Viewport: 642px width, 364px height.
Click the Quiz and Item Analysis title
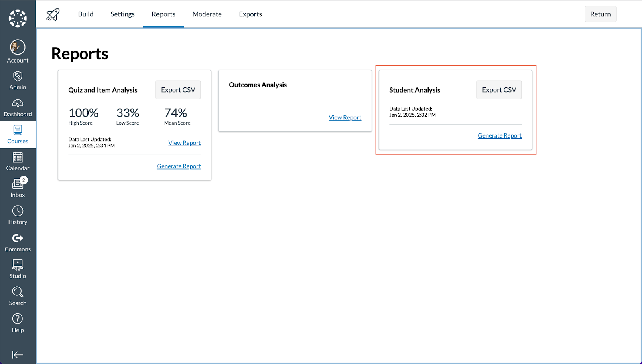pyautogui.click(x=103, y=90)
